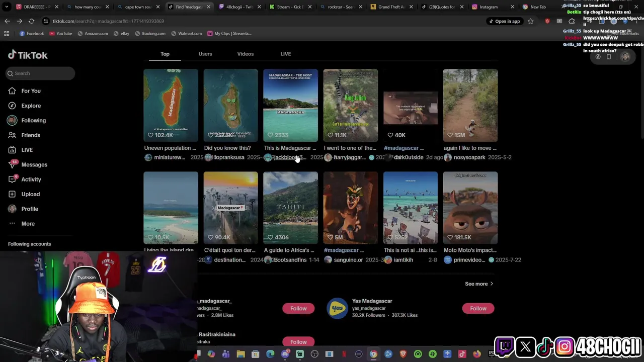Click the #madagascar hashtag under 40K video
The width and height of the screenshot is (644, 362).
click(x=401, y=148)
